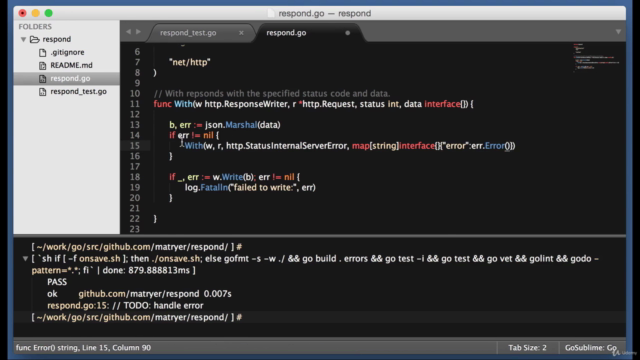Maximize the window with green button
Screen dimensions: 640x360
pyautogui.click(x=49, y=13)
